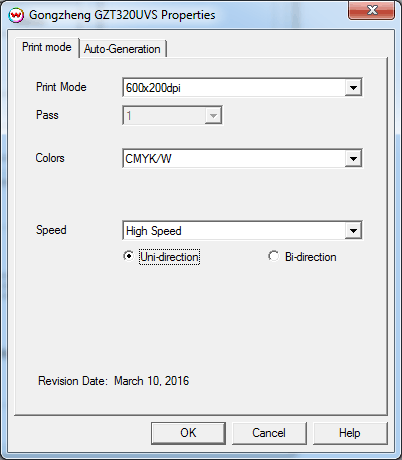Screen dimensions: 402x460
Task: Close the Properties dialog window
Action: (x=372, y=10)
